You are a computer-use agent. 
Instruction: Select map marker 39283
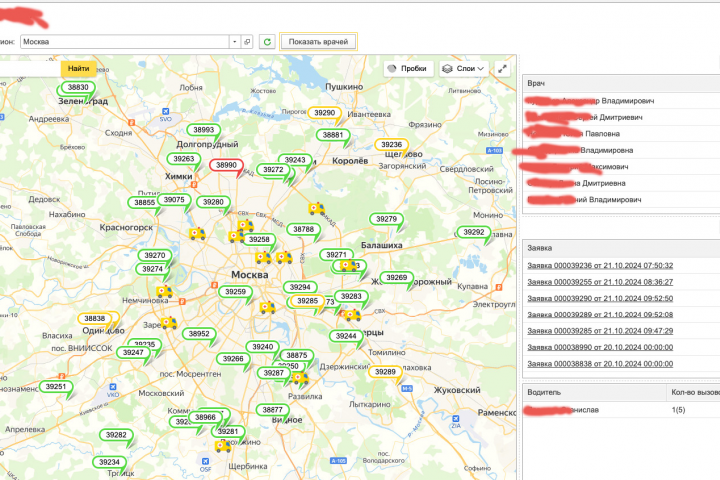(x=351, y=297)
